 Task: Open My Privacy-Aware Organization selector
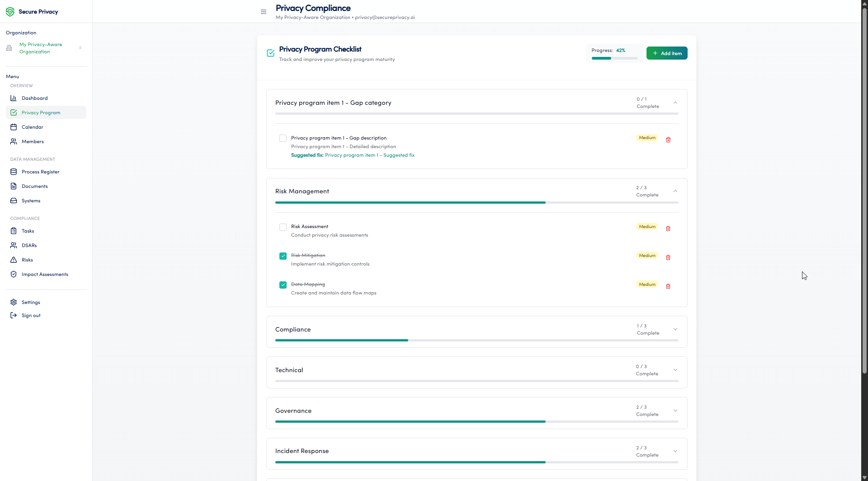point(41,48)
